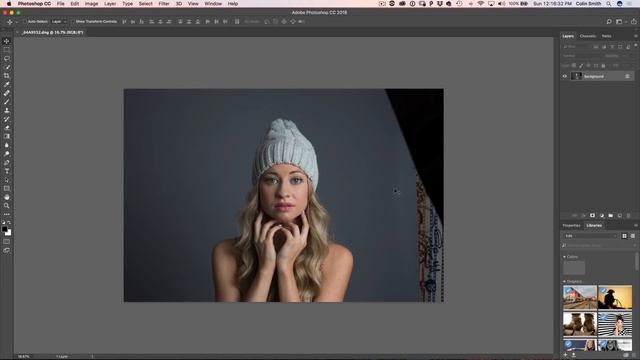Toggle Lock transparent pixels in Layers panel
640x360 pixels.
click(574, 65)
